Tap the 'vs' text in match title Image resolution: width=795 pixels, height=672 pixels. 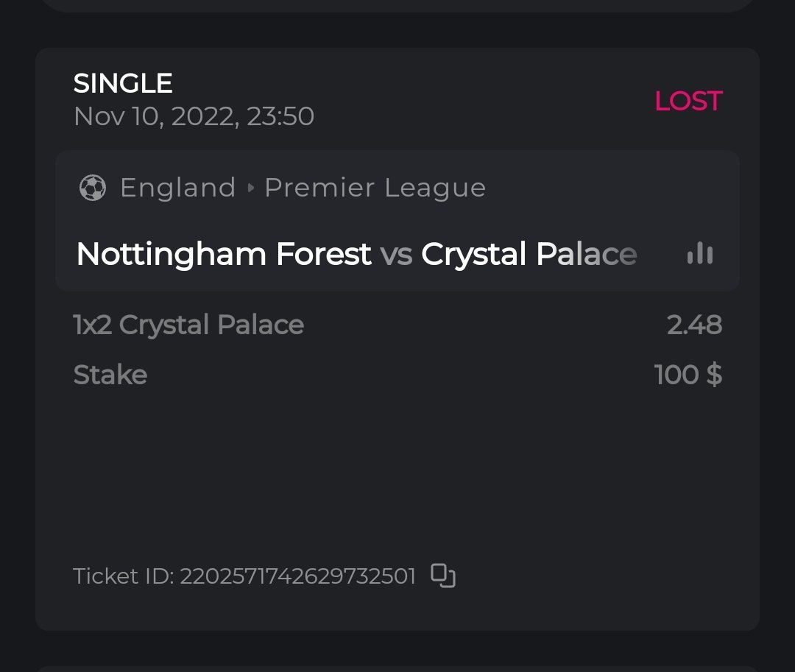point(396,255)
